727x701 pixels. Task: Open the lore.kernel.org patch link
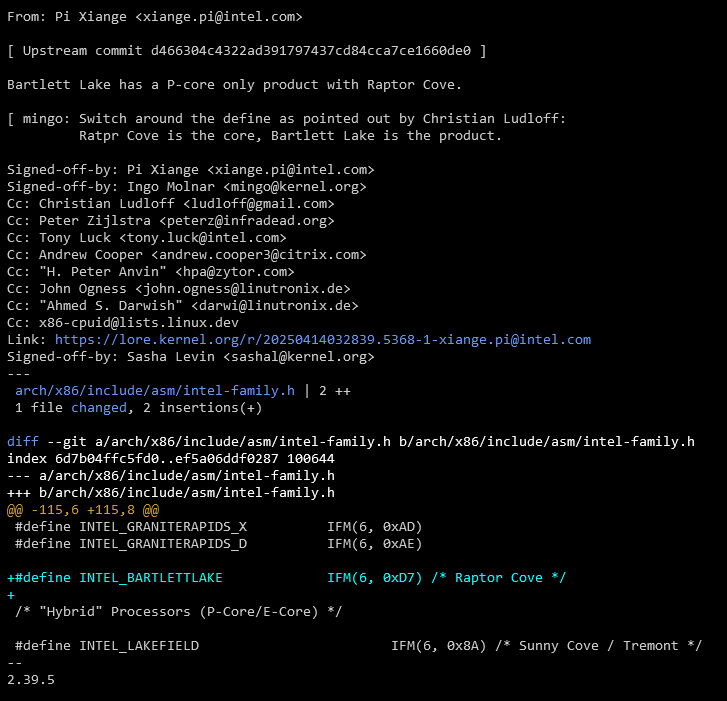pyautogui.click(x=323, y=339)
